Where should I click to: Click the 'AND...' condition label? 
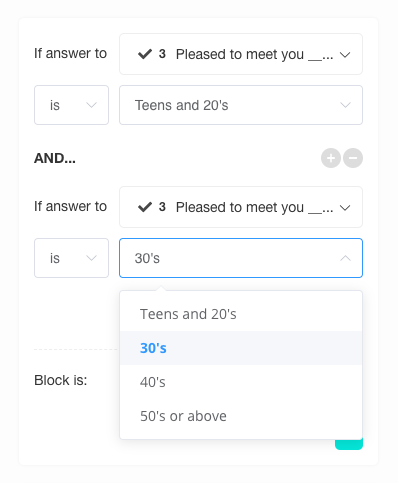tap(55, 158)
